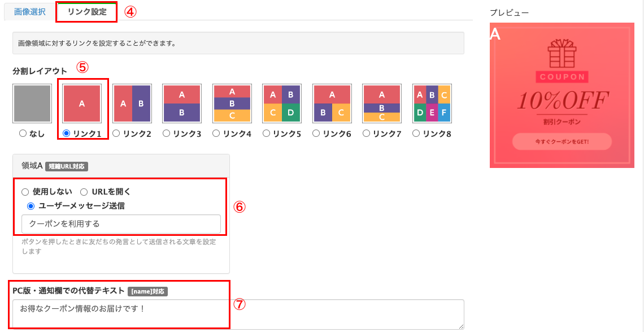This screenshot has height=332, width=644.
Task: Select the なし radio button
Action: coord(23,133)
